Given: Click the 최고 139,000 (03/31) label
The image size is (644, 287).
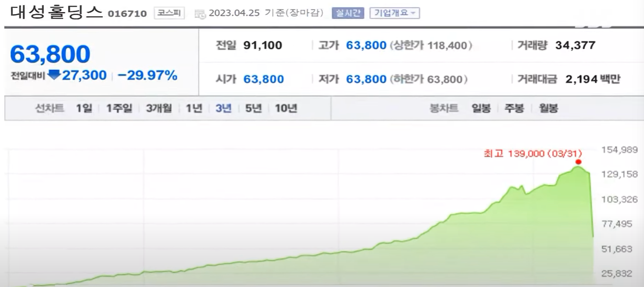Looking at the screenshot, I should [x=533, y=153].
